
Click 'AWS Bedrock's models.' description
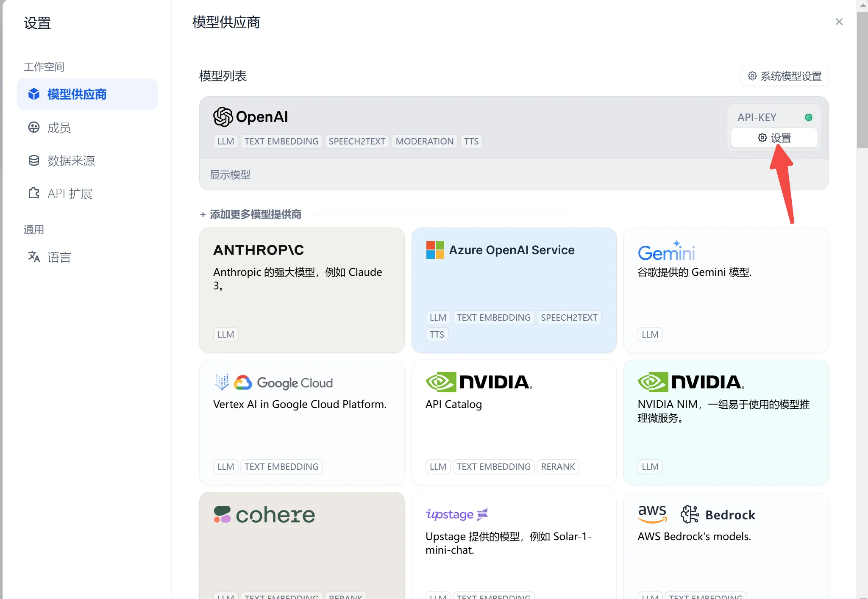coord(694,536)
